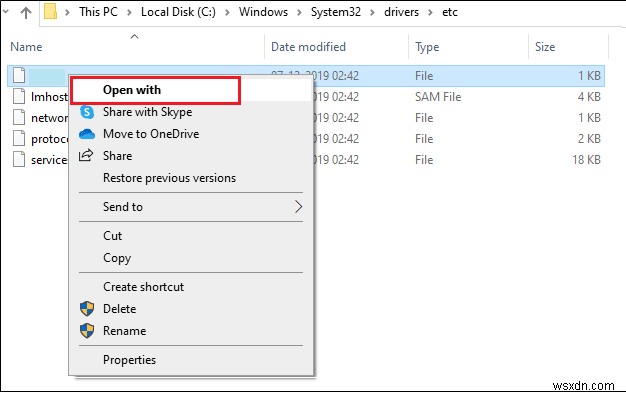Click the protocol file icon
The image size is (626, 396).
pos(19,138)
